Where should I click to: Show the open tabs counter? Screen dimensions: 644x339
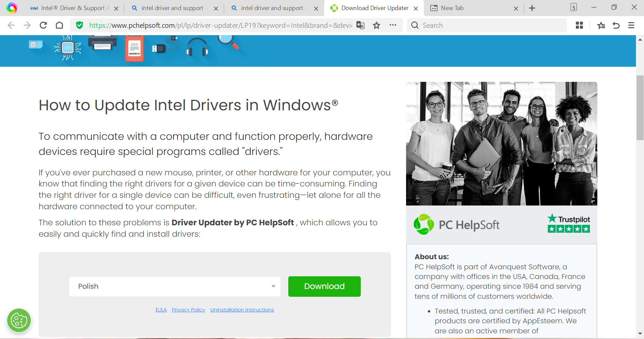(574, 7)
